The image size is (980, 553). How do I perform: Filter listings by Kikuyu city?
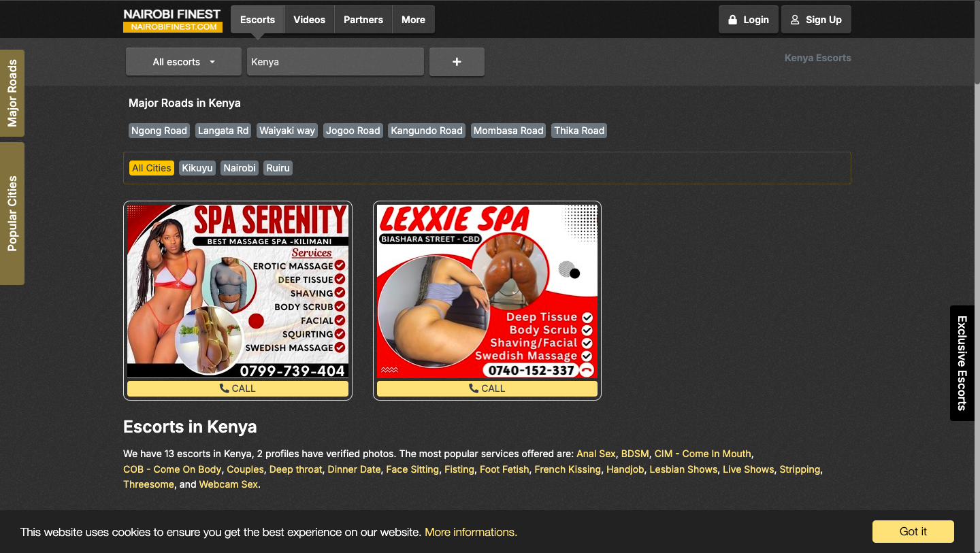[x=197, y=168]
